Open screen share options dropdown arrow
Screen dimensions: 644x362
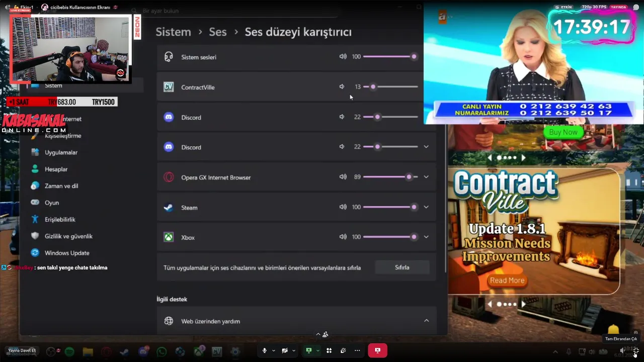click(x=318, y=350)
